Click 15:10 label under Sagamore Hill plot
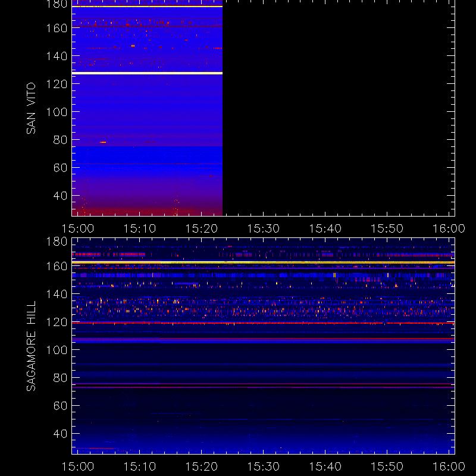 click(x=140, y=466)
